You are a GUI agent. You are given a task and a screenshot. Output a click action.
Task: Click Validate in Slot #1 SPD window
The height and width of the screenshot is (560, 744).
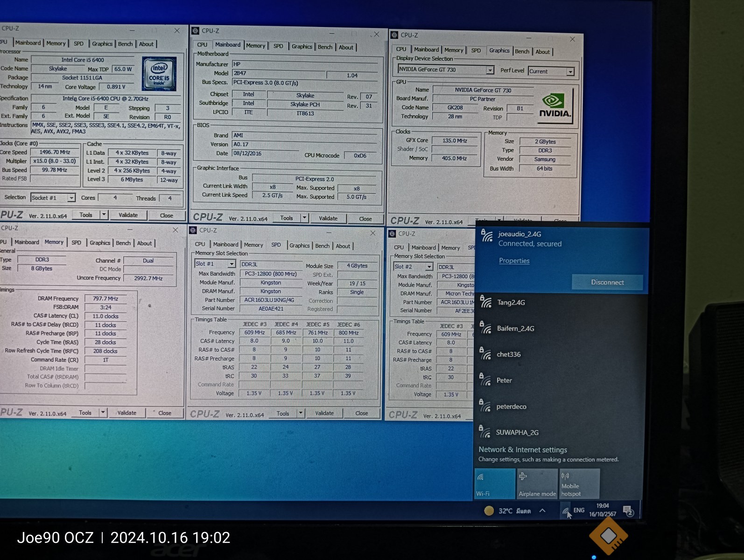coord(324,413)
